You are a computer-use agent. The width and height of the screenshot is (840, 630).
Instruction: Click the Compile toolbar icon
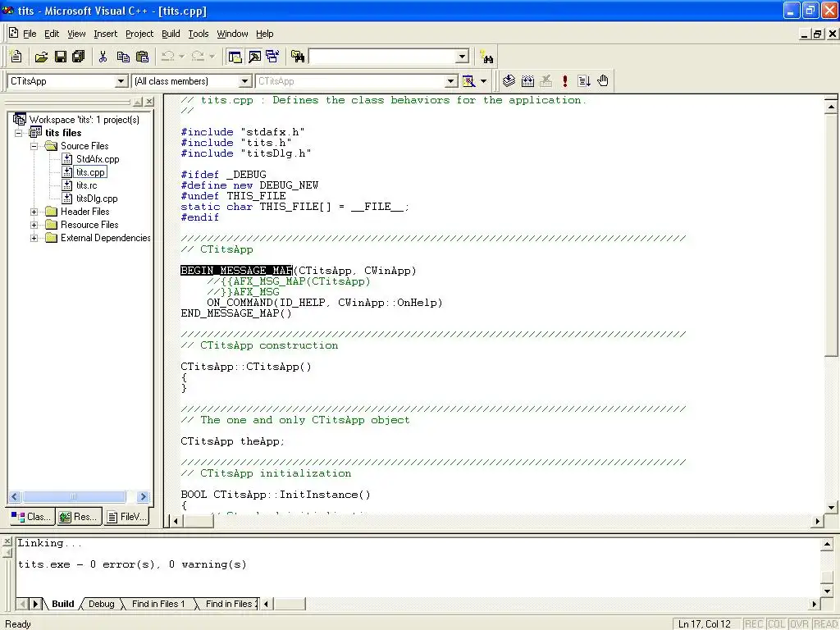coord(509,81)
